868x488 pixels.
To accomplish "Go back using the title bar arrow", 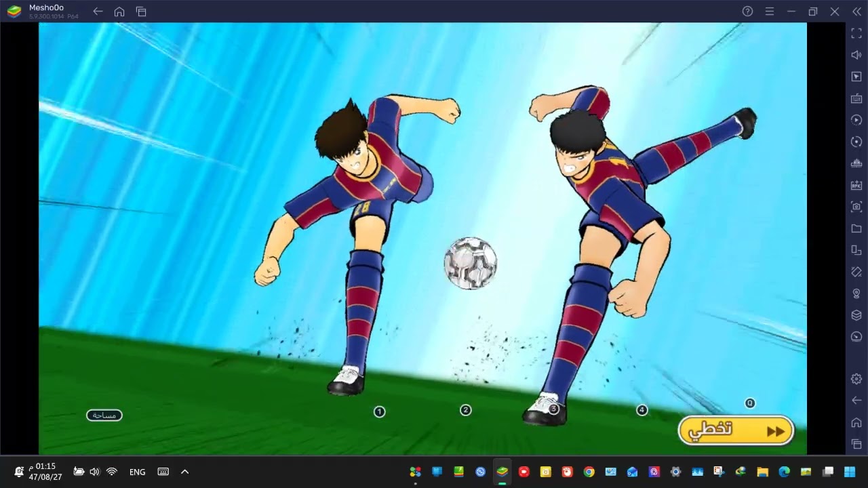I will (x=98, y=12).
